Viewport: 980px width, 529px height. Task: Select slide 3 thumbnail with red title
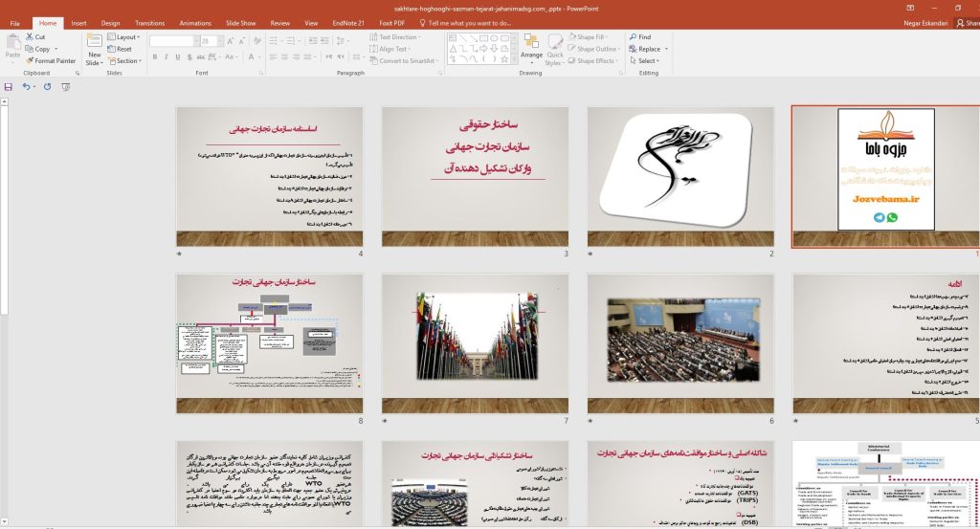(475, 177)
